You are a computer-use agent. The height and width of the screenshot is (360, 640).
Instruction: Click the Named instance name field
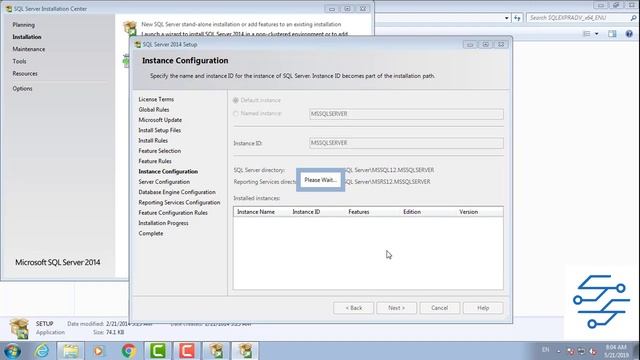click(x=406, y=114)
